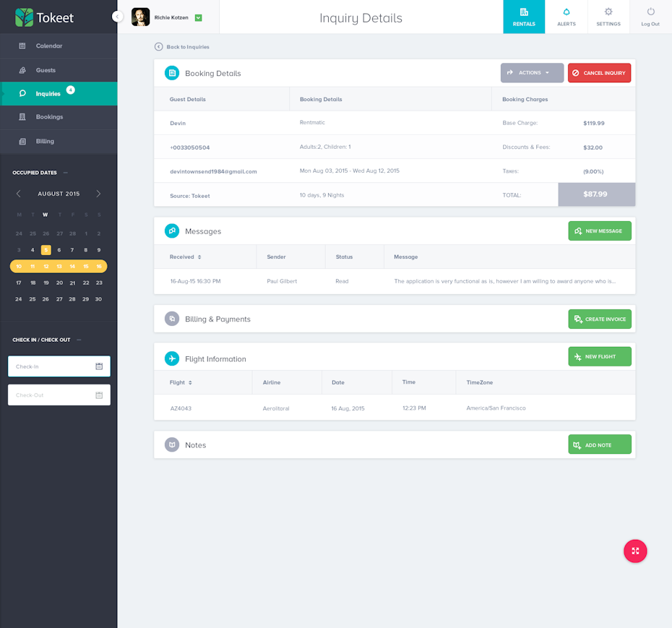The width and height of the screenshot is (672, 628).
Task: Collapse the sidebar with arrow button
Action: pyautogui.click(x=118, y=17)
